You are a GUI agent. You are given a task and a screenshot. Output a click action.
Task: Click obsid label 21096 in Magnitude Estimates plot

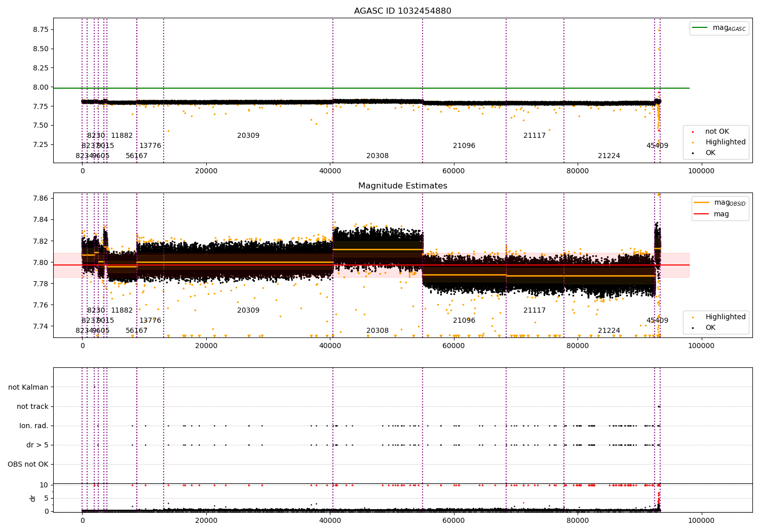pos(464,321)
